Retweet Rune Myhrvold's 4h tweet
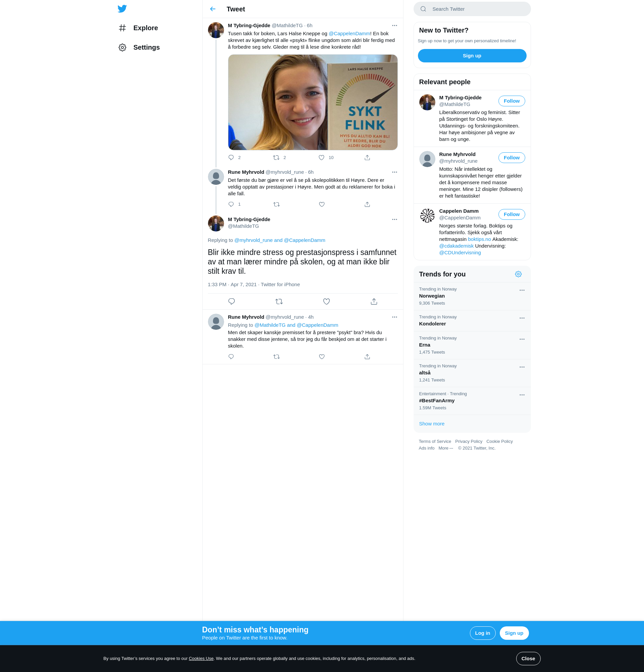Screen dimensions: 644x672 click(277, 357)
